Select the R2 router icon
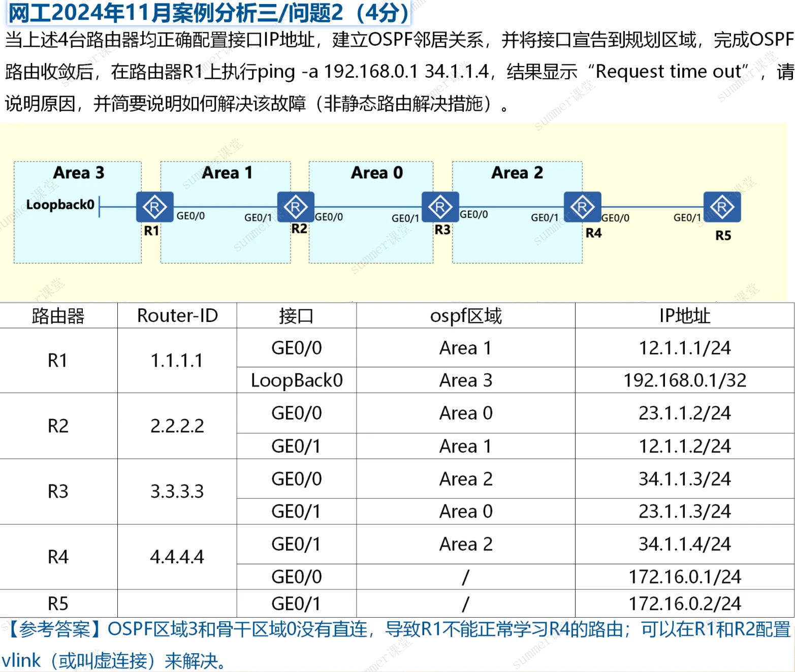 tap(295, 207)
